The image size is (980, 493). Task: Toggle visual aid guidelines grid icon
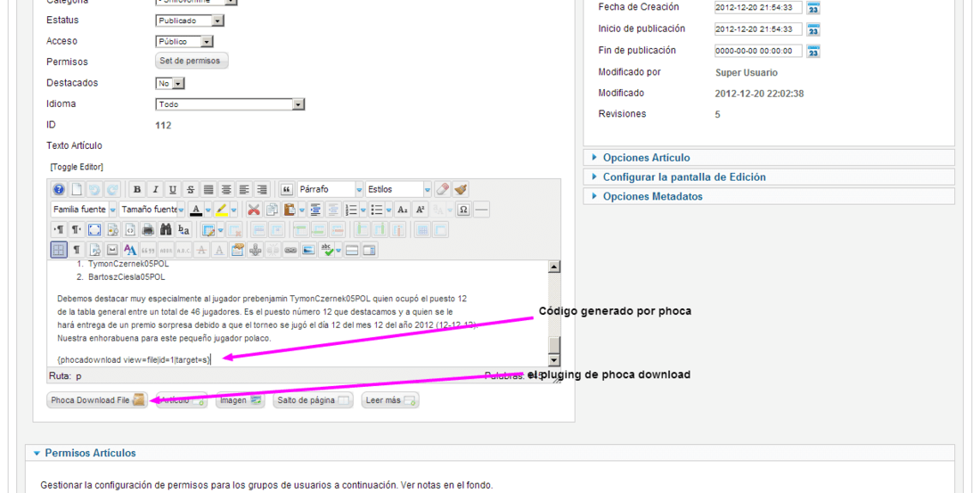[58, 251]
